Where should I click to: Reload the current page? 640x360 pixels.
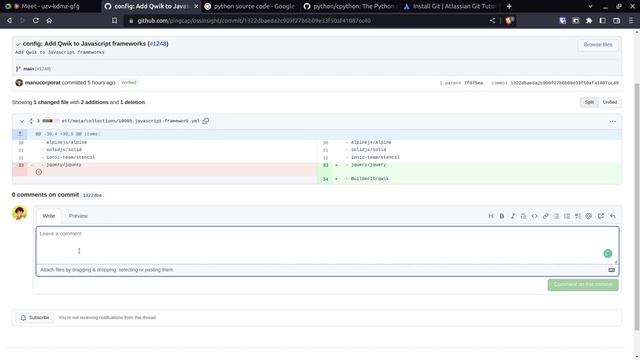pos(36,20)
